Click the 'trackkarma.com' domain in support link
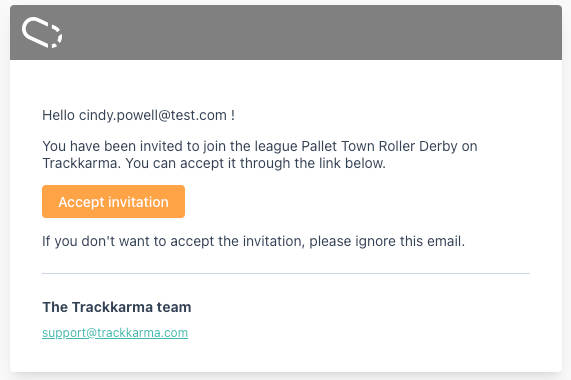 (x=142, y=333)
